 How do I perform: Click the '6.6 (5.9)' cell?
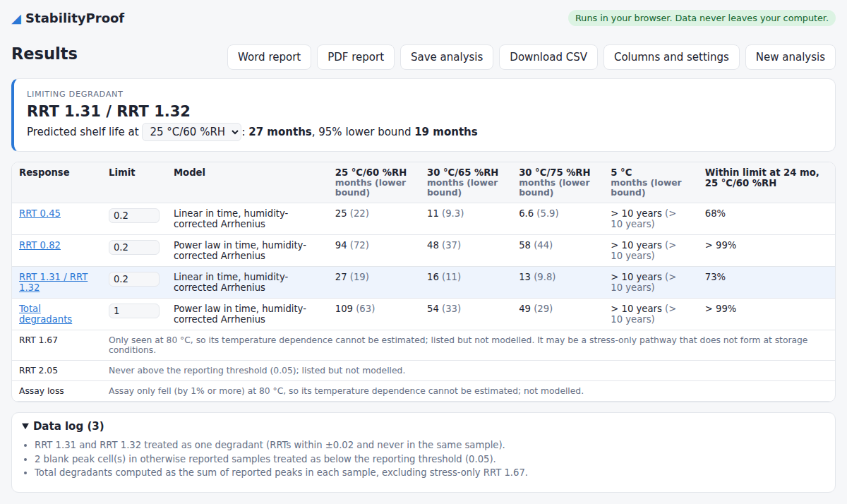tap(539, 213)
